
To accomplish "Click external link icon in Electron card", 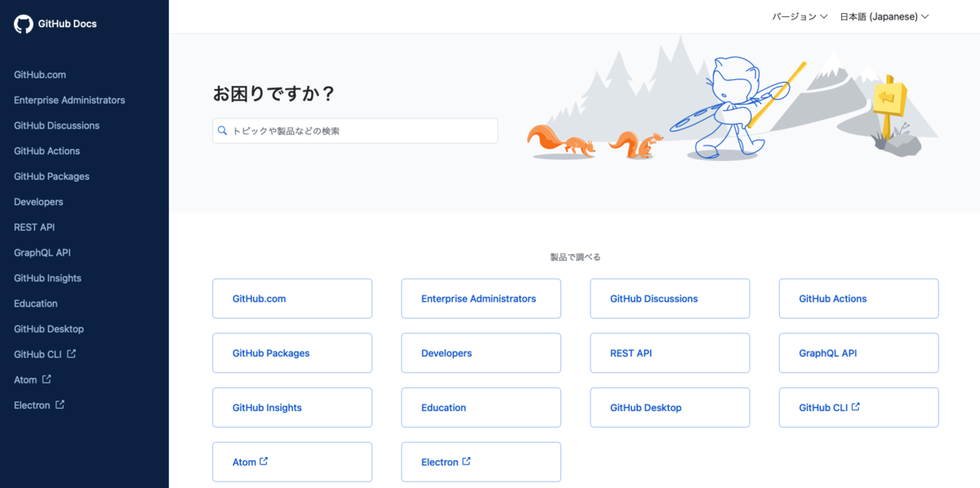I will [466, 461].
